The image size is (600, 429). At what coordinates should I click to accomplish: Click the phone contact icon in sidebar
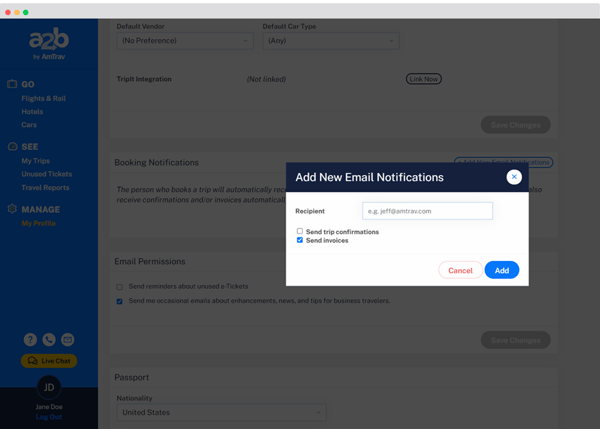[49, 340]
